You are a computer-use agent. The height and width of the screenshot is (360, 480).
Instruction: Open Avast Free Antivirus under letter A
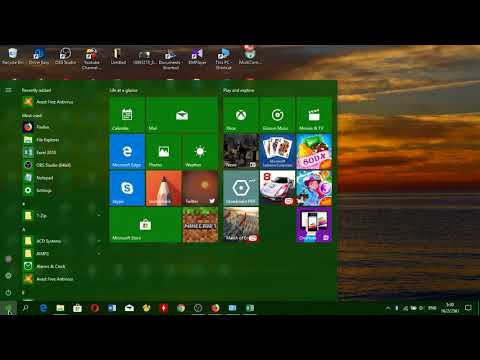click(60, 279)
